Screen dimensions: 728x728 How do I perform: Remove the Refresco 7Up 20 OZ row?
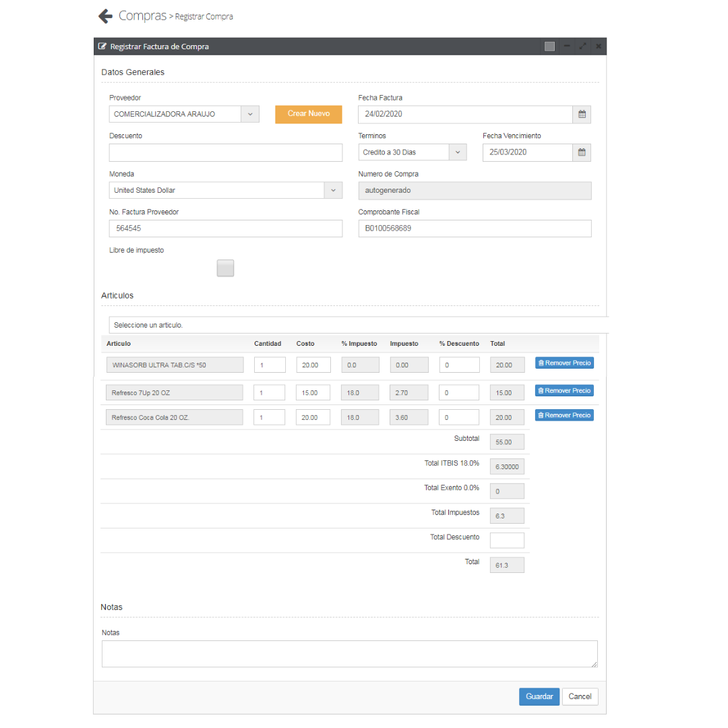564,391
